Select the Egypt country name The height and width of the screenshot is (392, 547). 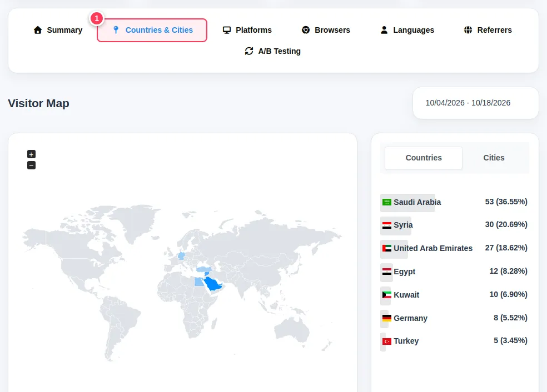(404, 272)
